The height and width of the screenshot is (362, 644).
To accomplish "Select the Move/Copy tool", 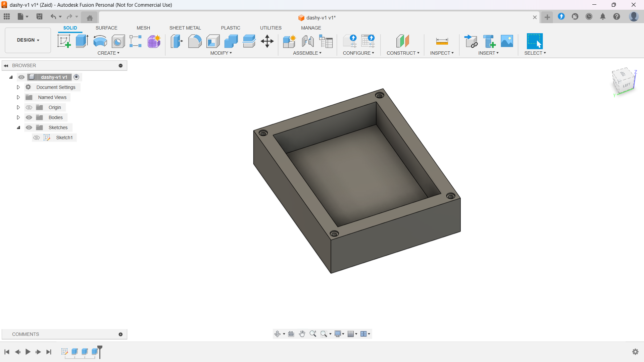I will click(267, 41).
